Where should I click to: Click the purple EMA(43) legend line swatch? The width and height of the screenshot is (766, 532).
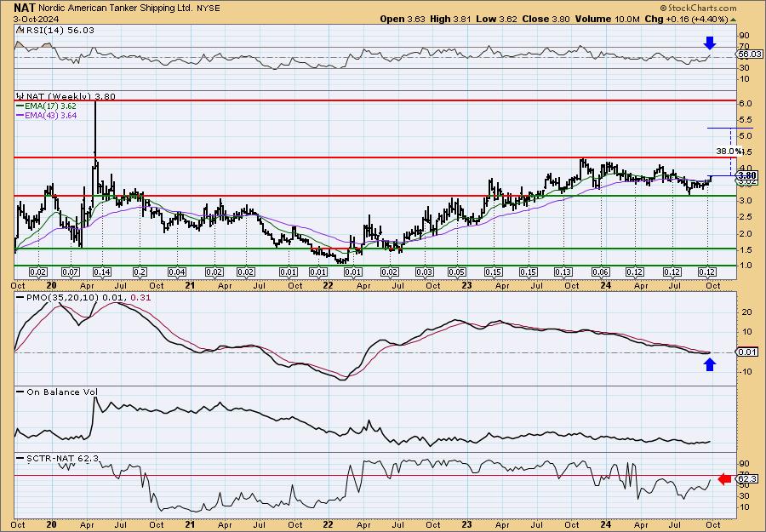(x=20, y=116)
